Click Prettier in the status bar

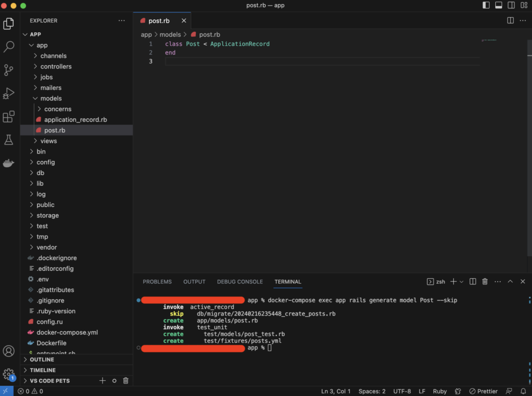(x=483, y=391)
